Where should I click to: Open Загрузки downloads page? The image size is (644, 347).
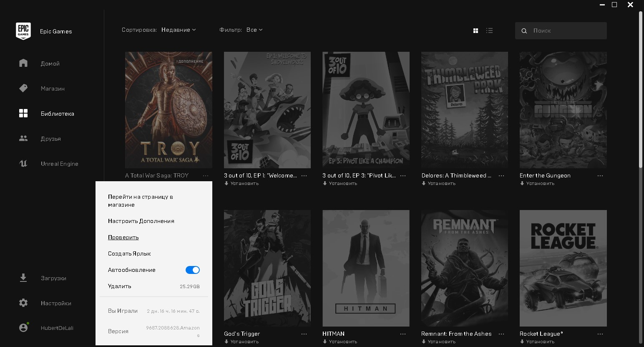[53, 278]
